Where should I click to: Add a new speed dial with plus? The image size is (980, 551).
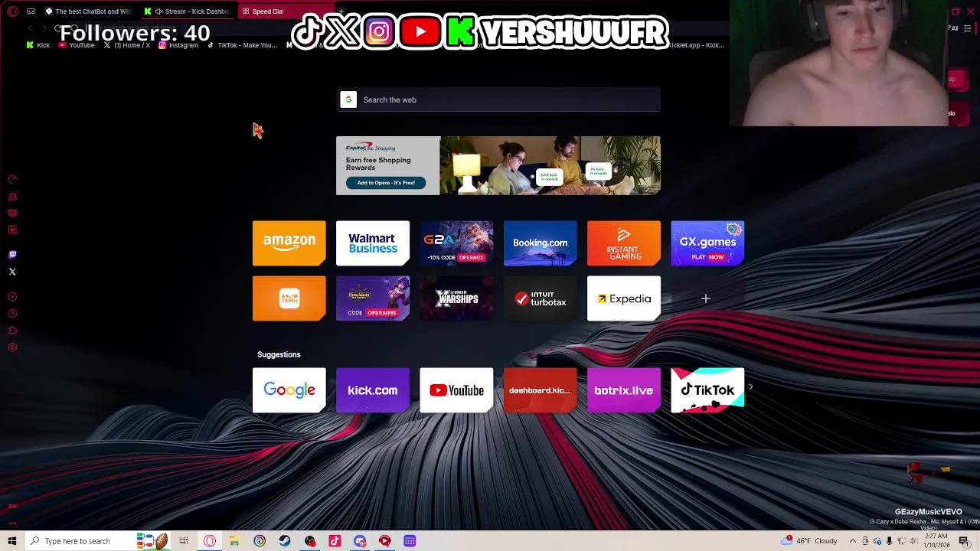706,298
